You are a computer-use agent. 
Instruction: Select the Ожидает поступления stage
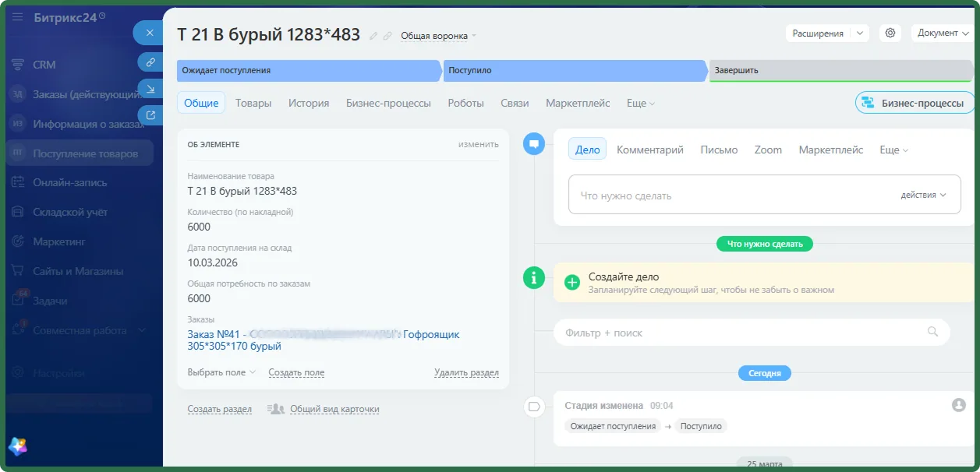tap(309, 70)
